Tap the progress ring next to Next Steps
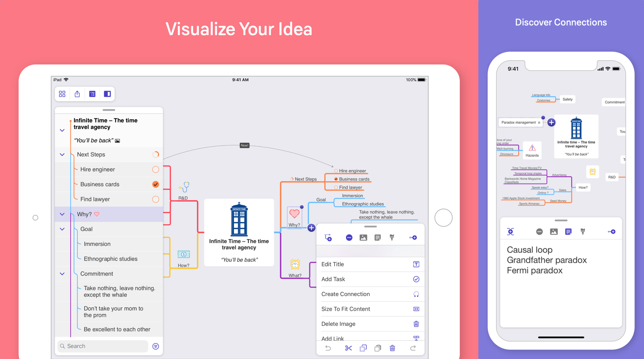 click(155, 154)
